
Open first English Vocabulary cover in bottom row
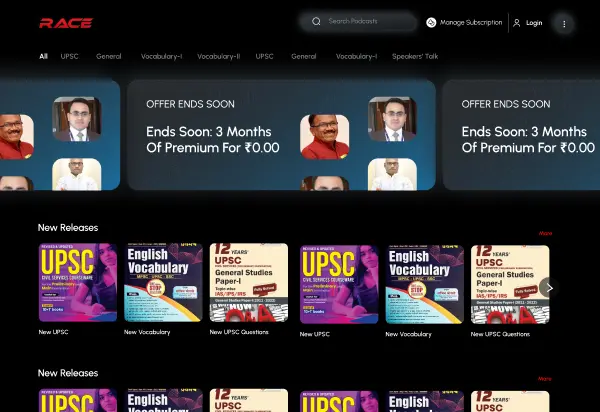pos(163,400)
